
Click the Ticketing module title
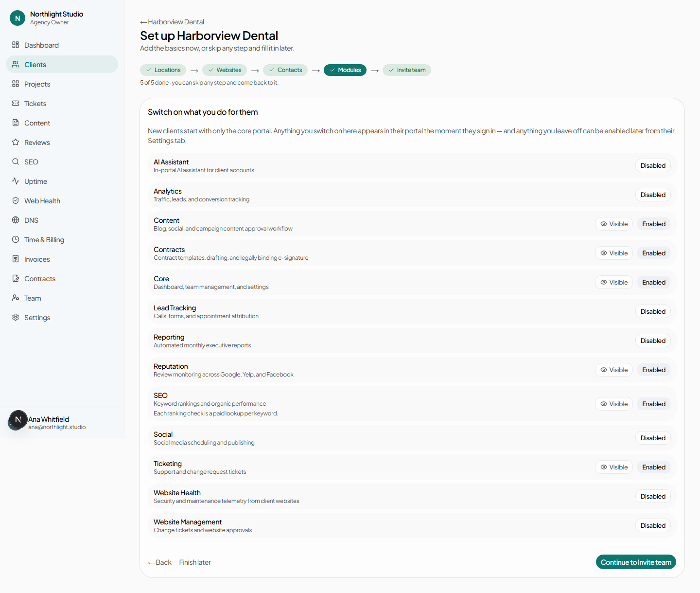168,464
